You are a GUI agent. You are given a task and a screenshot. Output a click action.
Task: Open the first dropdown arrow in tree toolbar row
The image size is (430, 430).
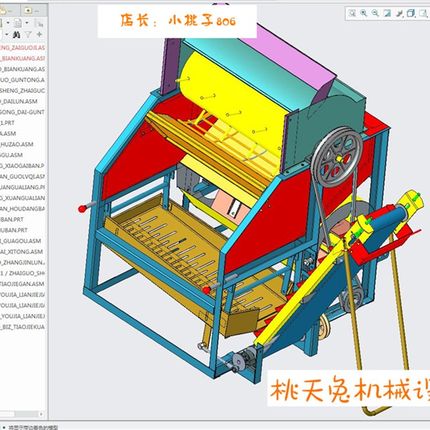tap(8, 23)
